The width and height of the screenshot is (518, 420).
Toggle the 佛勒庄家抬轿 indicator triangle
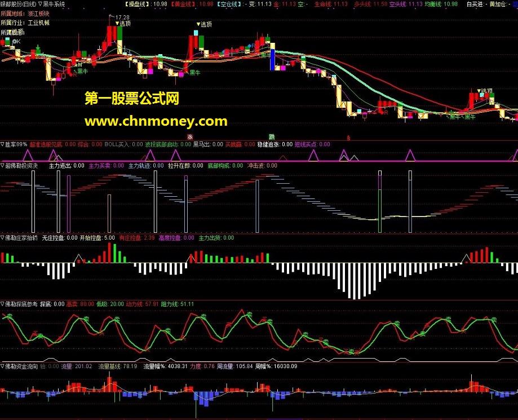(x=2, y=238)
